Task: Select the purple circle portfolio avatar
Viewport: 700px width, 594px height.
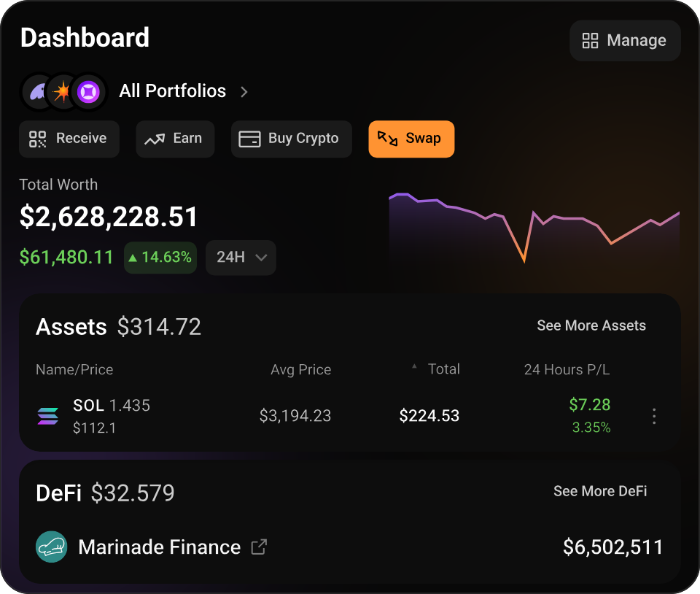Action: [x=88, y=92]
